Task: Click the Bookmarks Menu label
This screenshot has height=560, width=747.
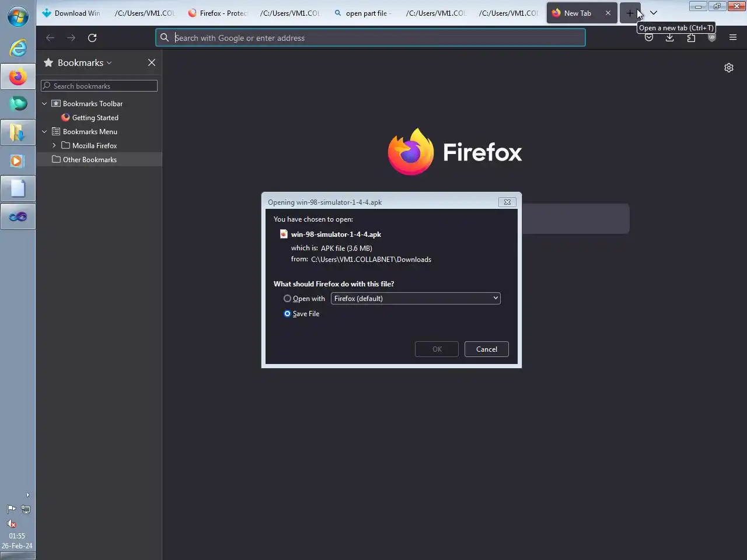Action: (90, 132)
